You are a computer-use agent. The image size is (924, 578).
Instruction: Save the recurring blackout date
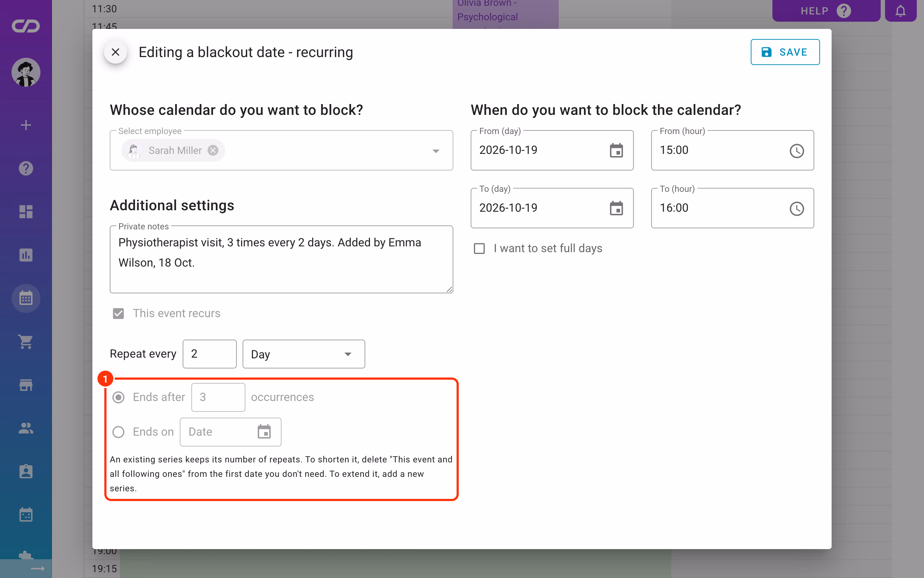coord(785,52)
